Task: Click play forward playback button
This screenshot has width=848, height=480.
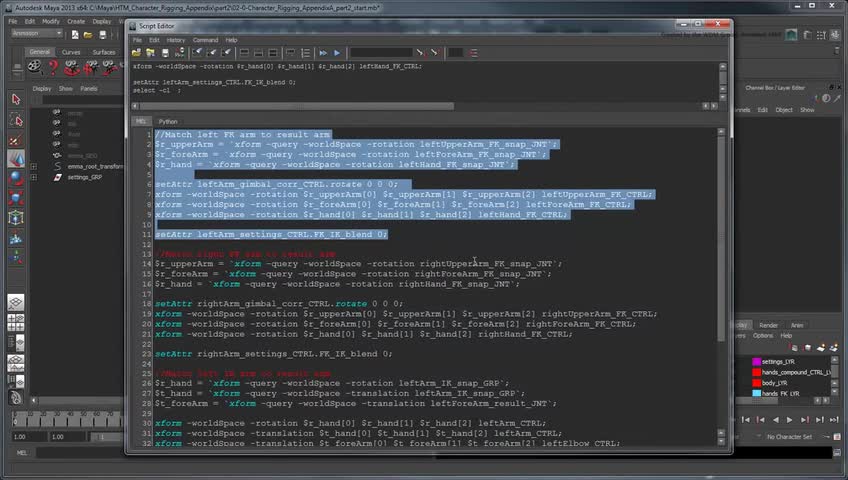Action: tap(789, 419)
